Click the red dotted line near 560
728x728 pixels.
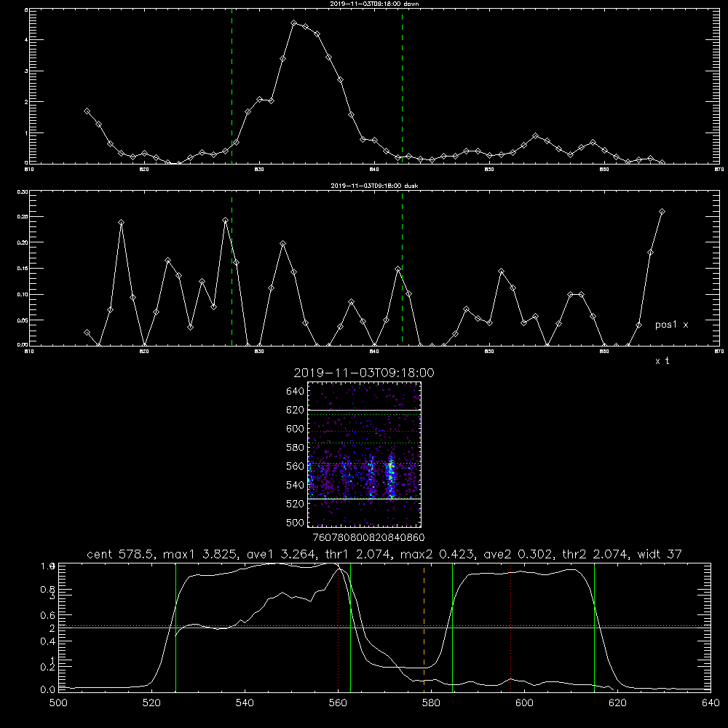[x=338, y=628]
